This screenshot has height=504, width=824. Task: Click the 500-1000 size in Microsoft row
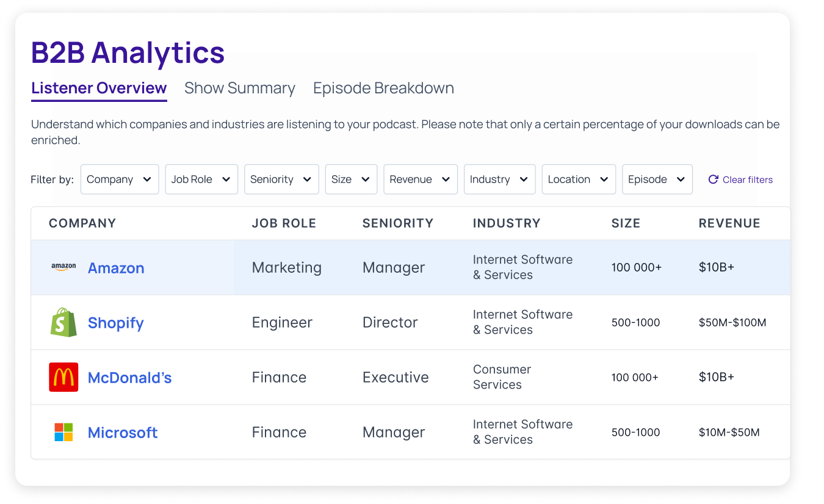pyautogui.click(x=635, y=432)
